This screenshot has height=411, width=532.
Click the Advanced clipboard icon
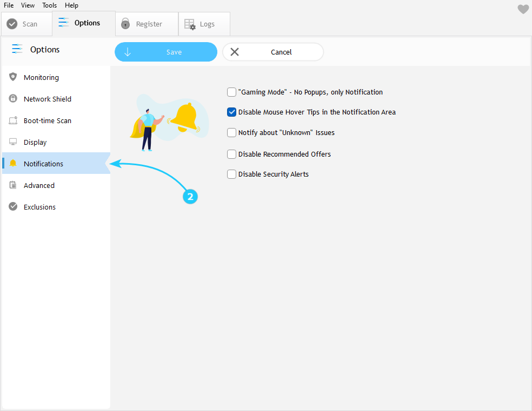(x=13, y=185)
